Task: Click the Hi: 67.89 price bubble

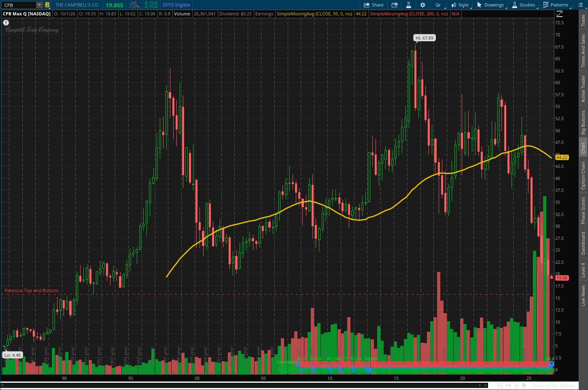Action: (425, 38)
